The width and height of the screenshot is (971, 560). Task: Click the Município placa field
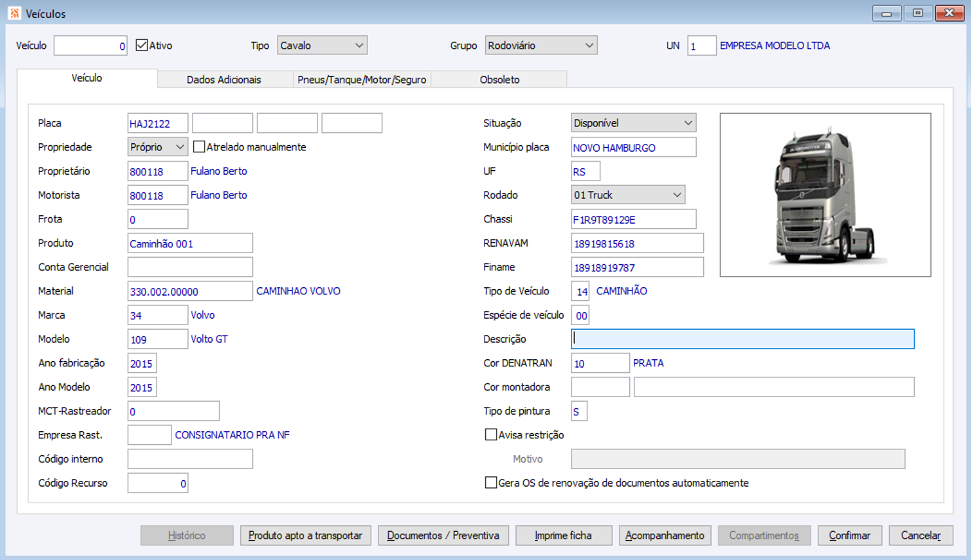tap(633, 147)
